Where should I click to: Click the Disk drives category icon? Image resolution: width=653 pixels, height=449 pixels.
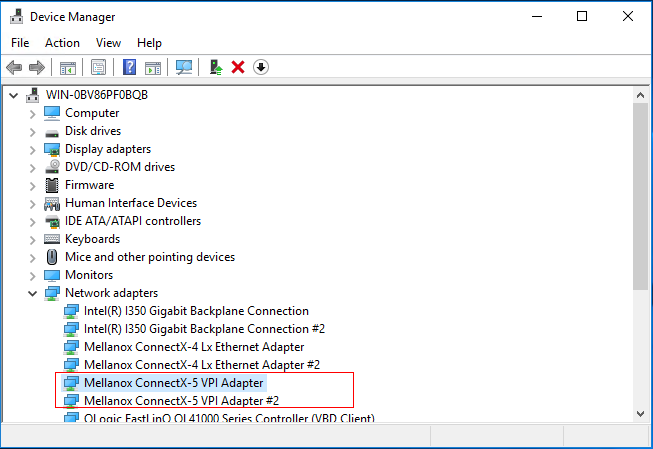[x=52, y=133]
